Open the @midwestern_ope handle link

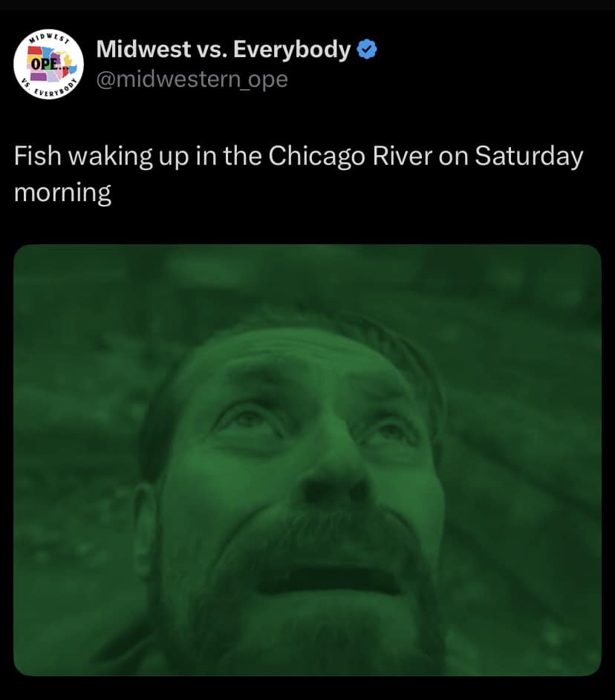coord(192,79)
